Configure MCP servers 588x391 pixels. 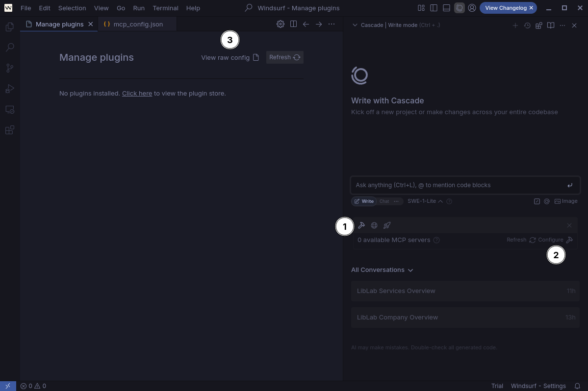555,240
